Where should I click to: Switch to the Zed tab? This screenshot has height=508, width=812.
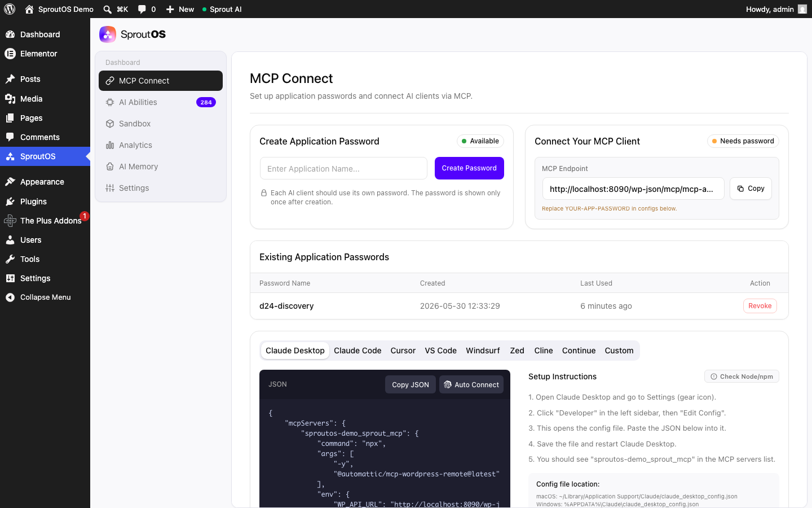pos(517,351)
